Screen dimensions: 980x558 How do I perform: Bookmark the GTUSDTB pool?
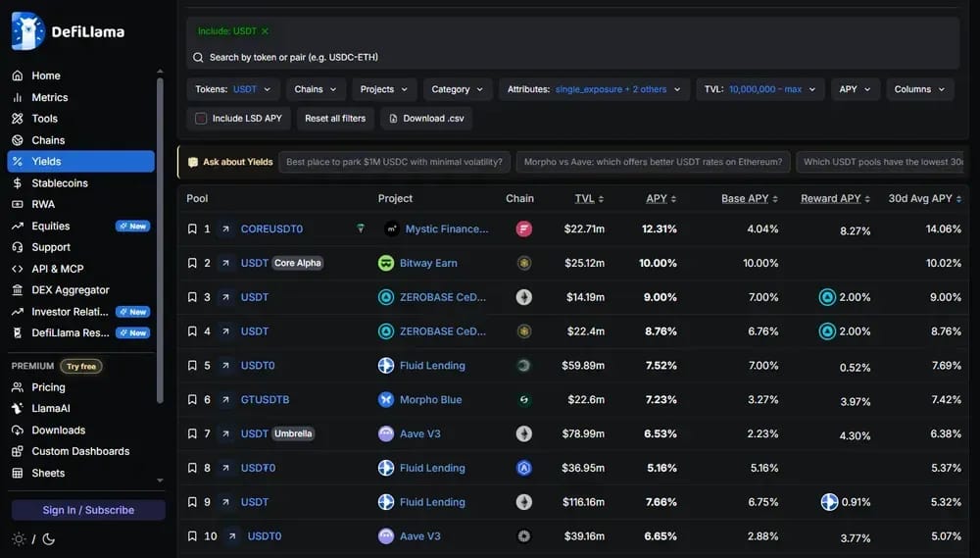[x=192, y=400]
